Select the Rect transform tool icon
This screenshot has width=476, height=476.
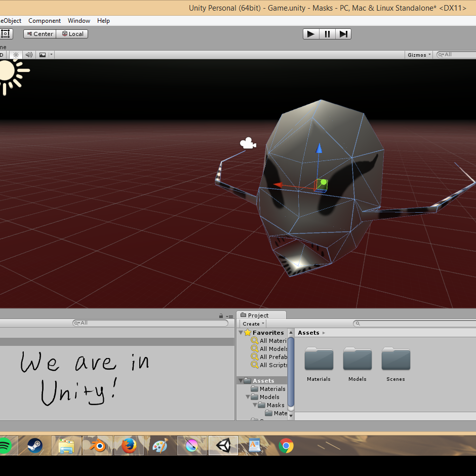pyautogui.click(x=5, y=34)
